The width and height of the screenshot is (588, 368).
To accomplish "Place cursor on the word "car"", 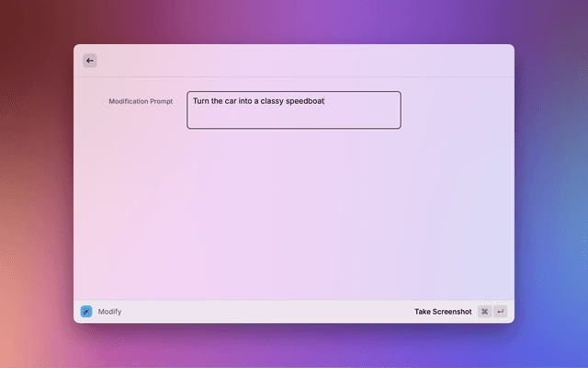I will [232, 100].
